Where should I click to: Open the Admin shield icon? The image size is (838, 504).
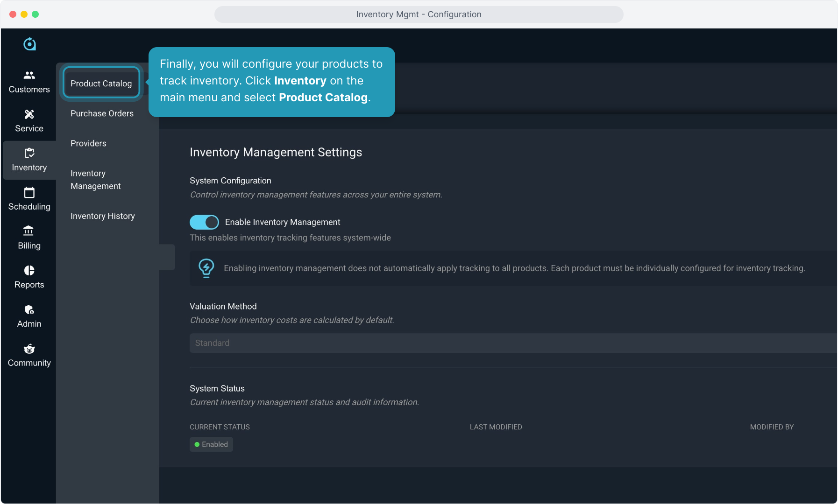click(29, 310)
